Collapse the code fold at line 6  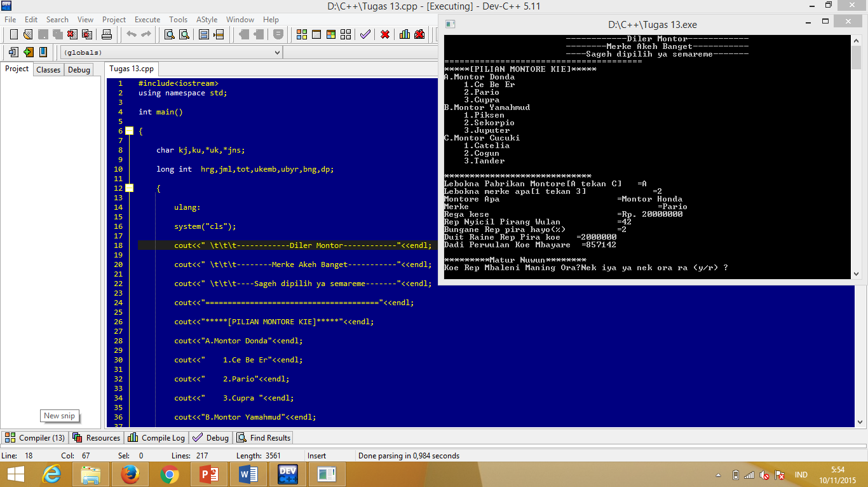(129, 131)
